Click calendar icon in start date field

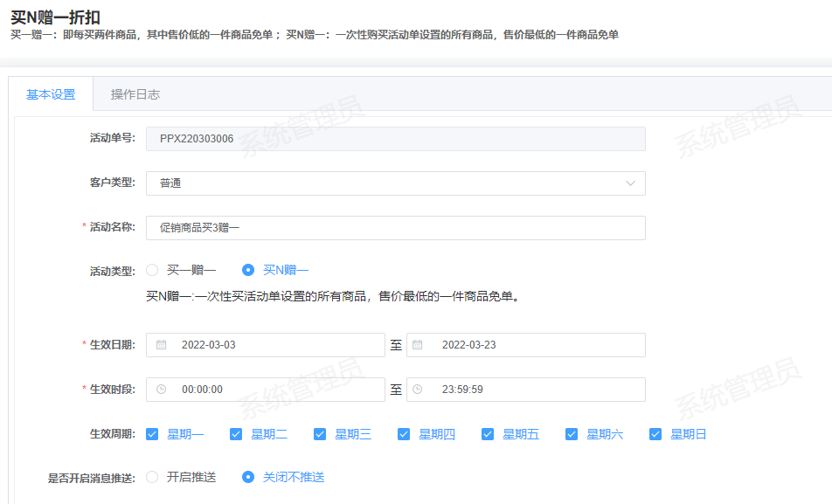[162, 345]
